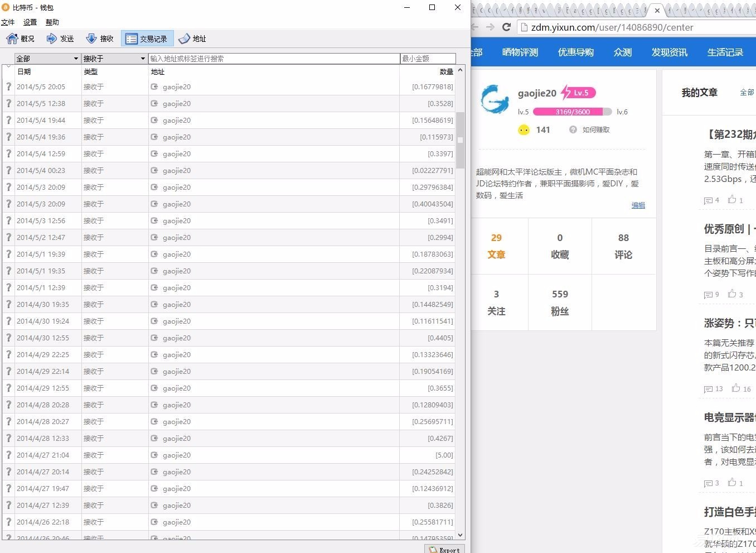756x553 pixels.
Task: Open the 文件 menu
Action: [8, 22]
